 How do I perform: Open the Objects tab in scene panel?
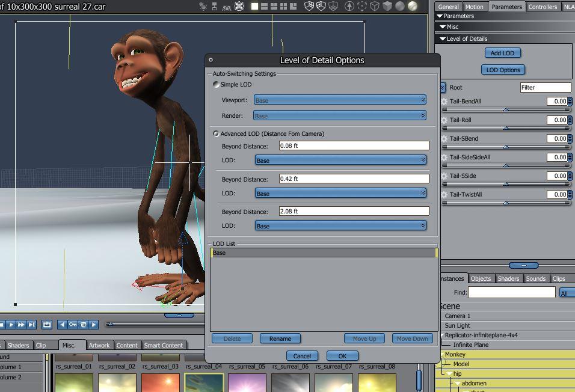[x=481, y=279]
